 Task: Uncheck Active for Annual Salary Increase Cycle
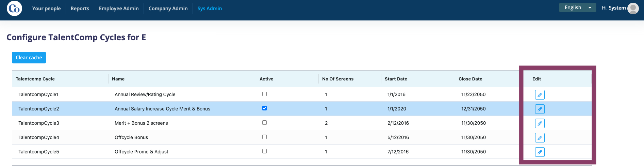pos(264,108)
